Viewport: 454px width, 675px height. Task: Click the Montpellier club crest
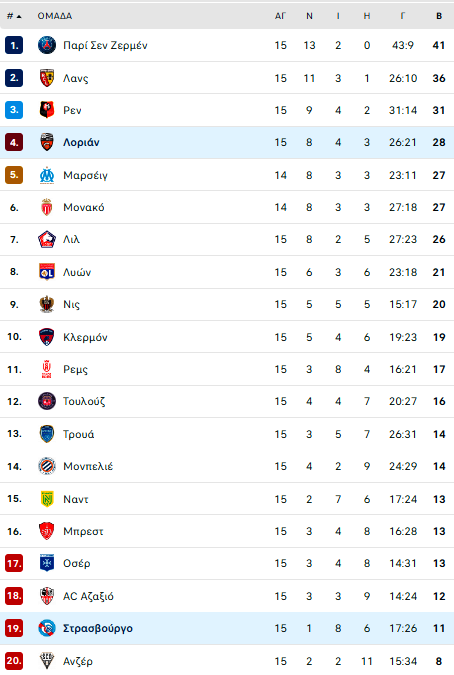pyautogui.click(x=46, y=466)
